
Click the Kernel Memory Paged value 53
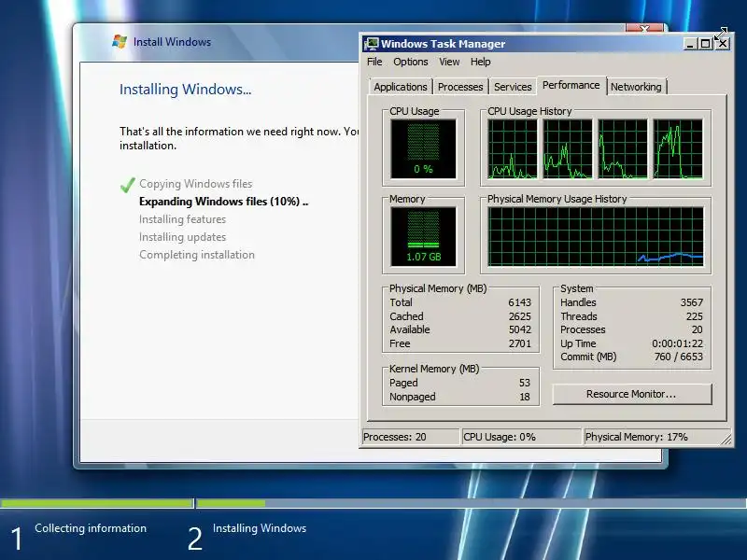(525, 383)
